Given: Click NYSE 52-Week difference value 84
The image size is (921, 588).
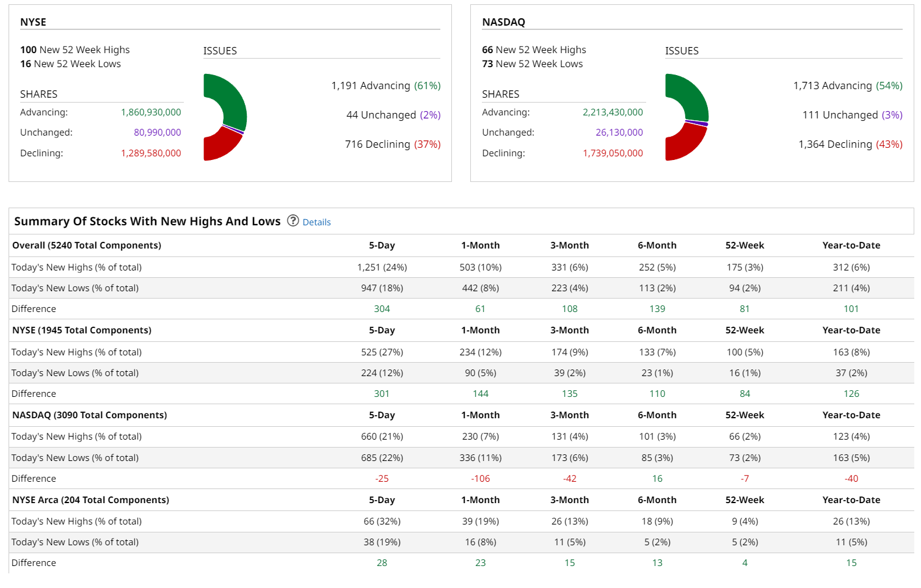Looking at the screenshot, I should pyautogui.click(x=745, y=394).
